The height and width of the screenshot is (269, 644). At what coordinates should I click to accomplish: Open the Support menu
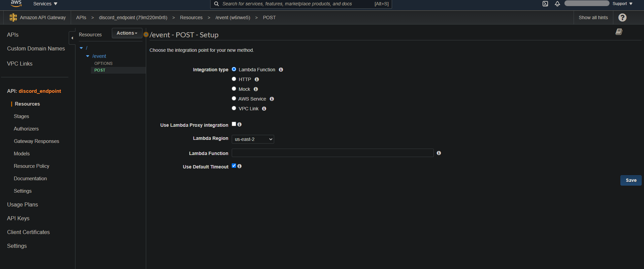[x=622, y=4]
